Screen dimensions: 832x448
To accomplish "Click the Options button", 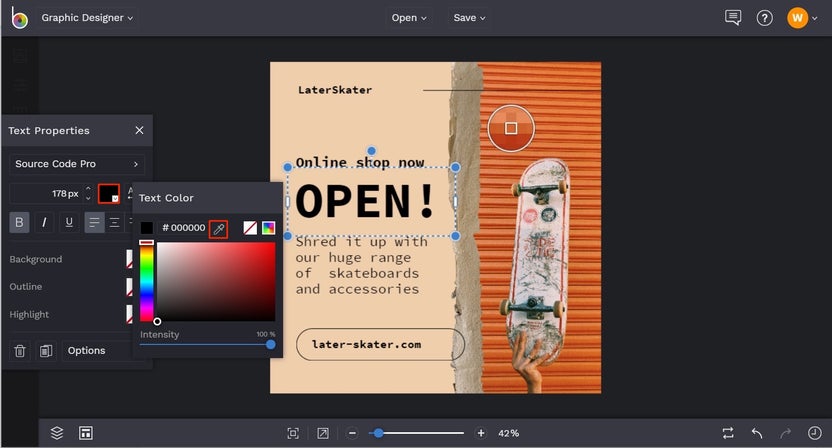I will [x=87, y=351].
